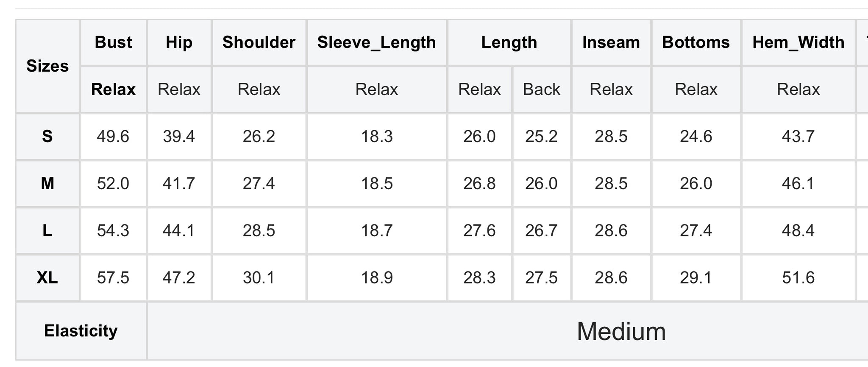The height and width of the screenshot is (367, 868).
Task: Click the 43.7 hem width for S
Action: click(x=798, y=137)
